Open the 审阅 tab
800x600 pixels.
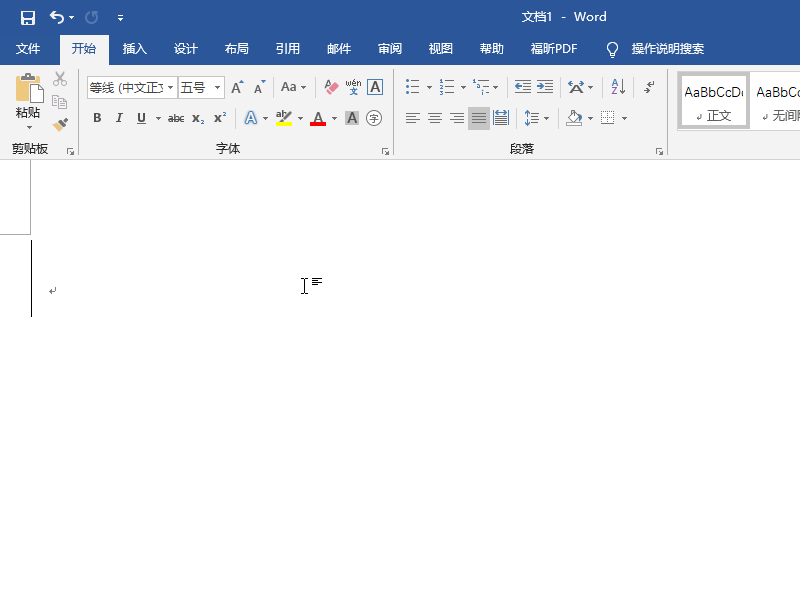(x=390, y=49)
